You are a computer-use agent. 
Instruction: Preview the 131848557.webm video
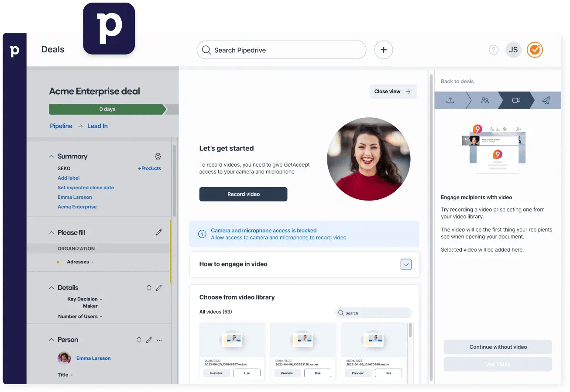216,373
